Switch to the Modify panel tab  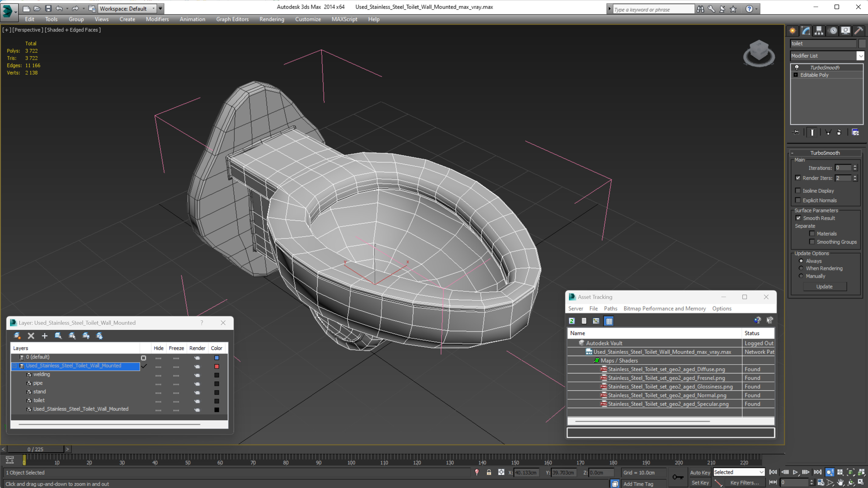(806, 31)
